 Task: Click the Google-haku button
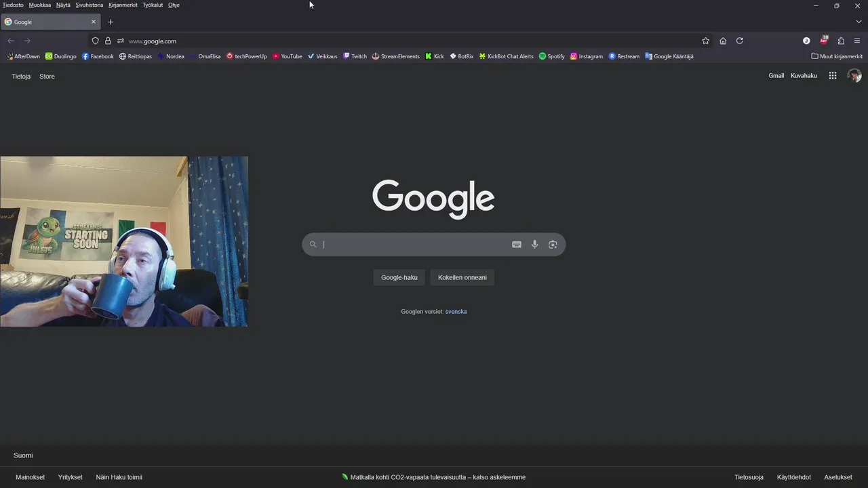click(399, 277)
